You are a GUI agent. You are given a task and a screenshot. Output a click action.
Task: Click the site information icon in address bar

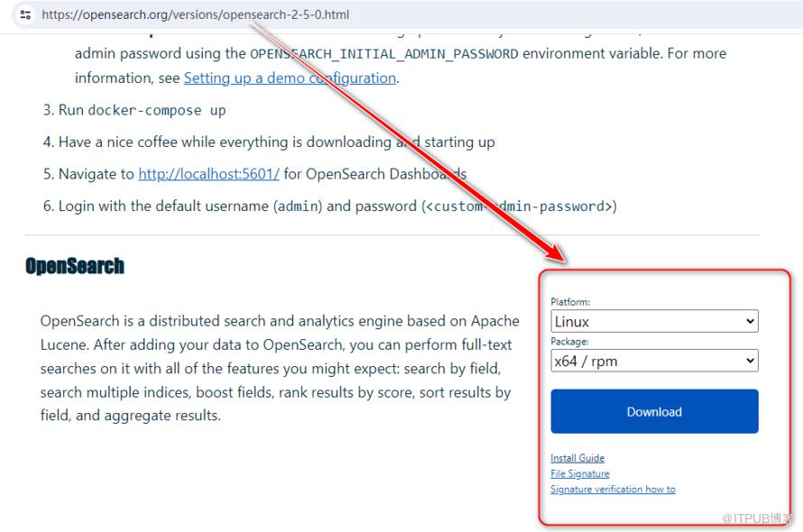click(25, 14)
